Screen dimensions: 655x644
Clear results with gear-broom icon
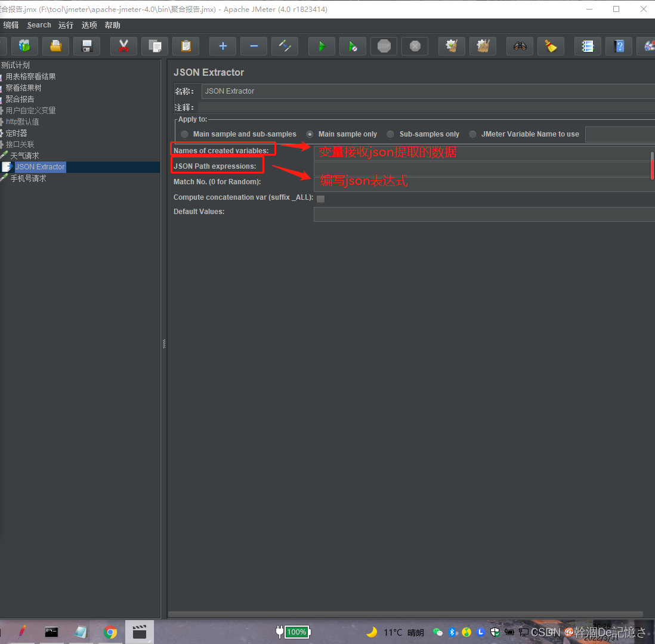click(452, 46)
